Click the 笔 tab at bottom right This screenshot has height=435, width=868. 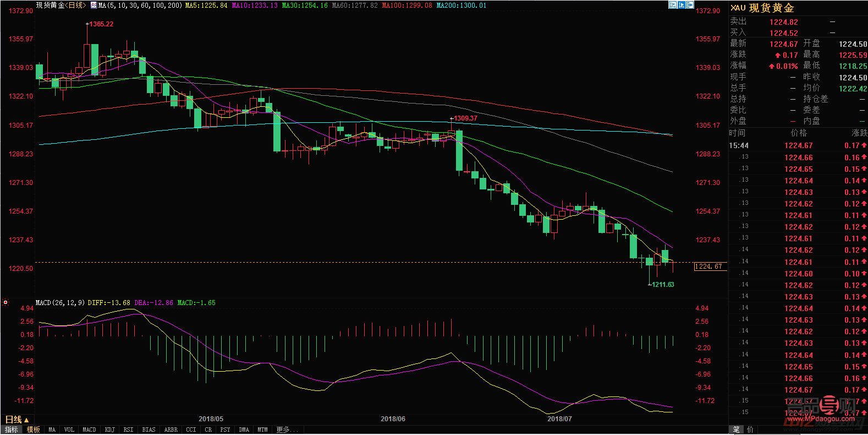(737, 429)
